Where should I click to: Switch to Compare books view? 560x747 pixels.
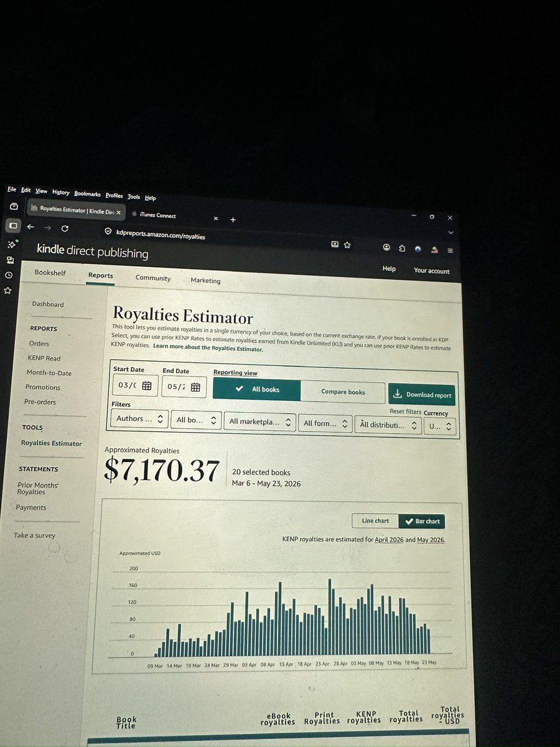click(343, 392)
